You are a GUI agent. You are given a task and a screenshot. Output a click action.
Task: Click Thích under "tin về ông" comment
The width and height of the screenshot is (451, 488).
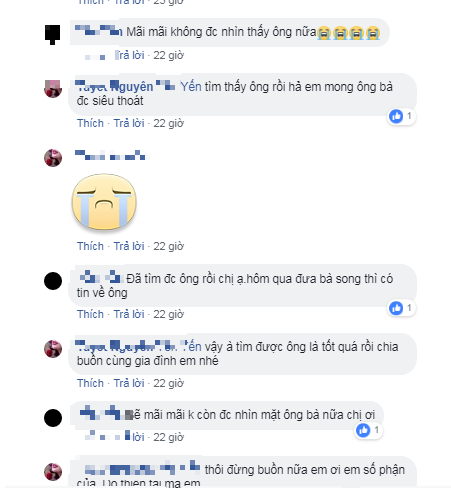pos(90,314)
